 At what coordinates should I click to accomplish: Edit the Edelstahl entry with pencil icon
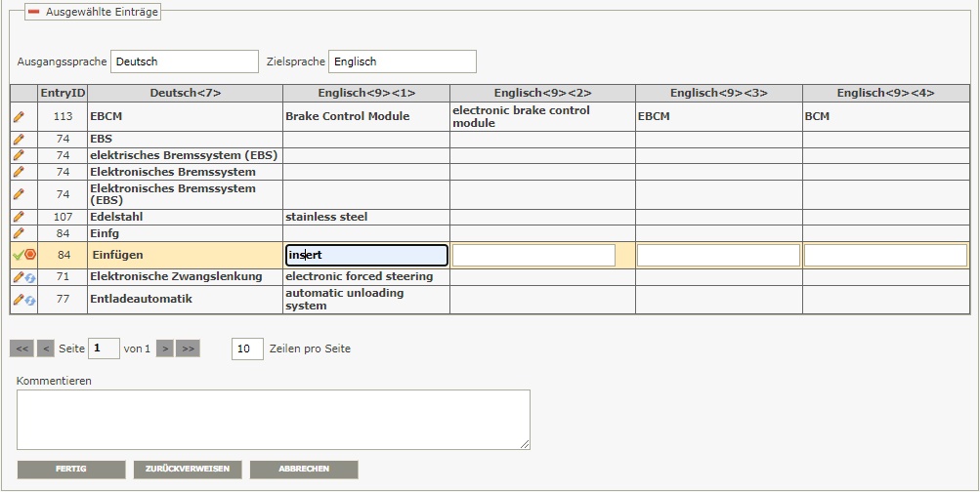click(19, 217)
